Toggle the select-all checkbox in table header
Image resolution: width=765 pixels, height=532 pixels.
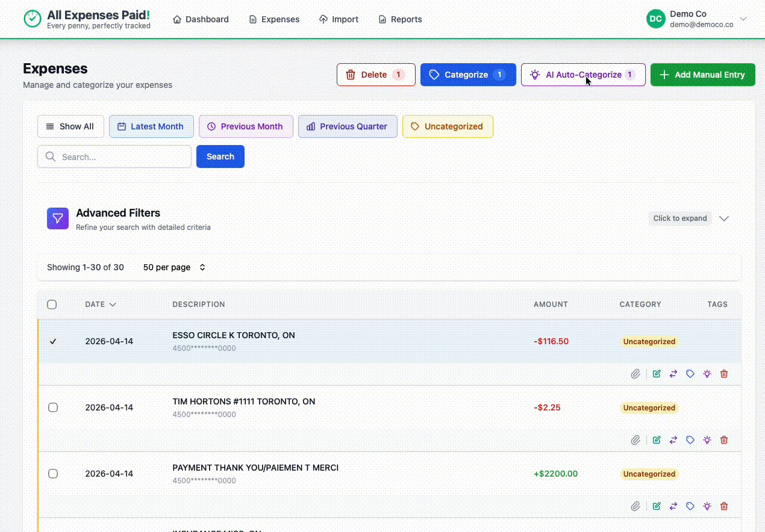[x=52, y=305]
